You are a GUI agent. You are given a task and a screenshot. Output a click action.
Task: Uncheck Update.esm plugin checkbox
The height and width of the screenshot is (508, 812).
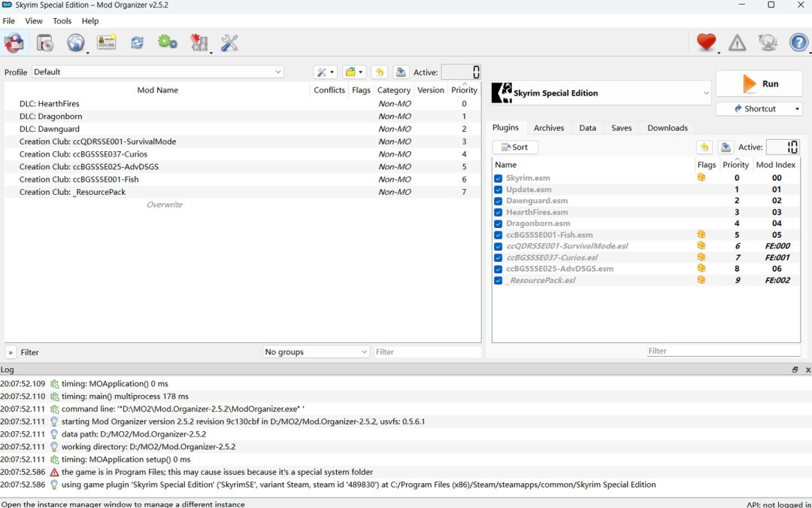click(498, 190)
